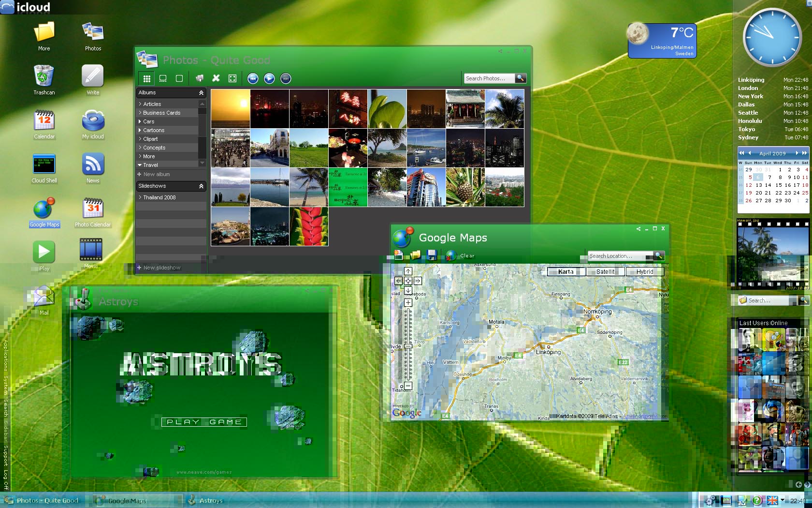Click the green help icon in tray
The image size is (812, 508).
click(x=757, y=501)
